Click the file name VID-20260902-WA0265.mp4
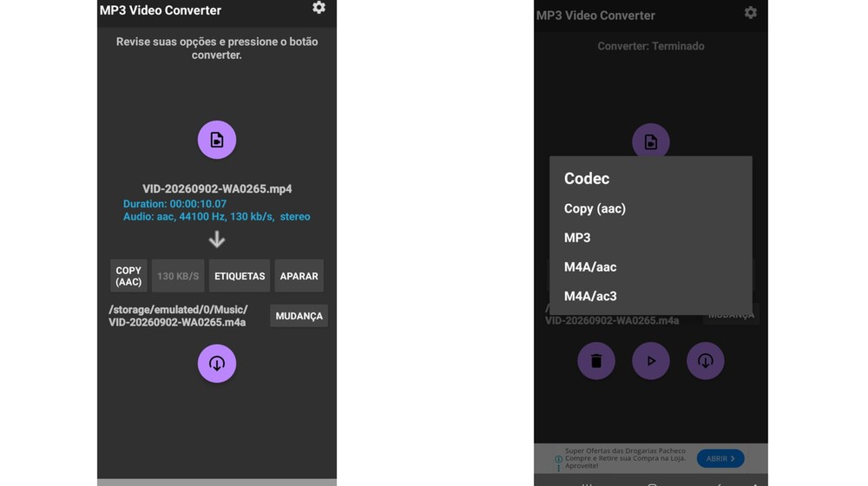868x486 pixels. tap(217, 188)
